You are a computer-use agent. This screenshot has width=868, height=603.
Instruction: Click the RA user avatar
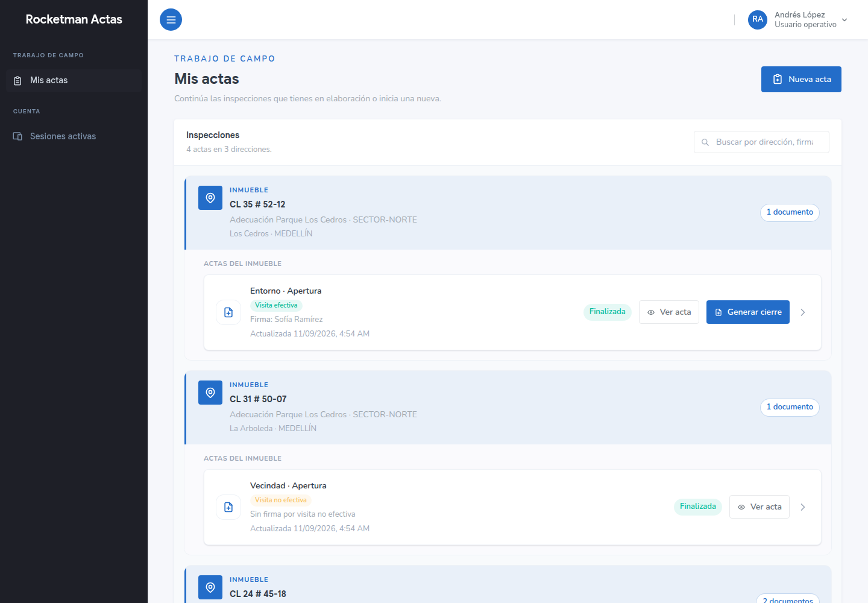(758, 19)
